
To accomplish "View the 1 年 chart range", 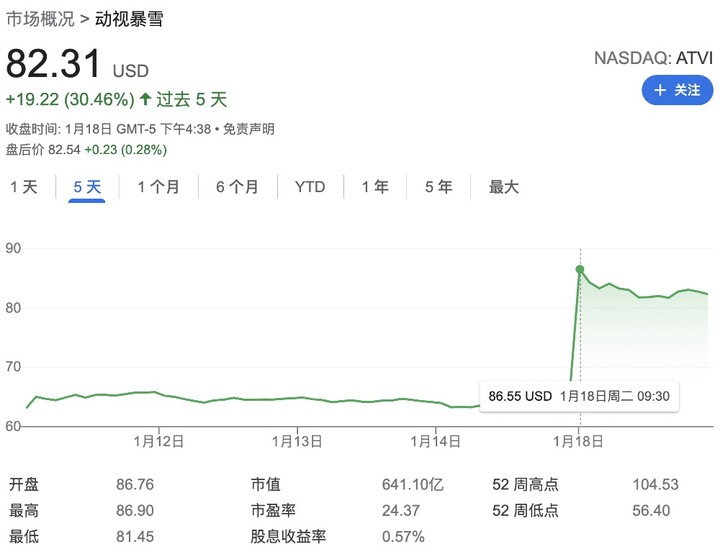I will coord(375,187).
